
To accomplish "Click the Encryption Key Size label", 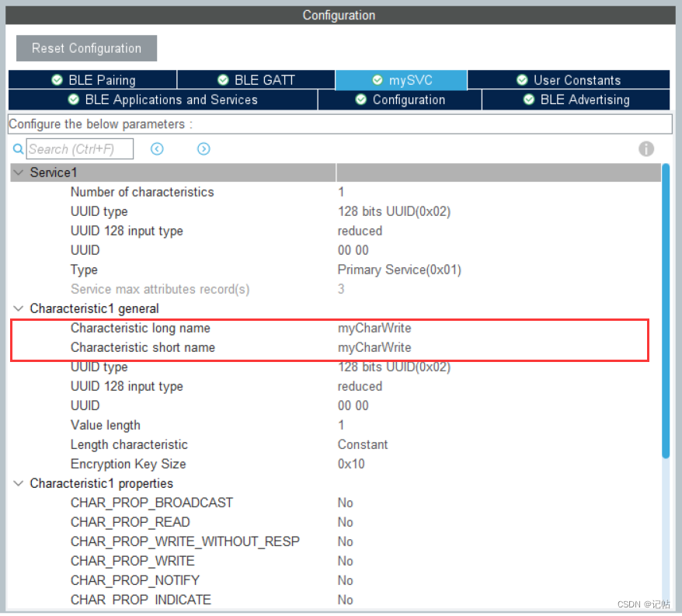I will [x=128, y=465].
